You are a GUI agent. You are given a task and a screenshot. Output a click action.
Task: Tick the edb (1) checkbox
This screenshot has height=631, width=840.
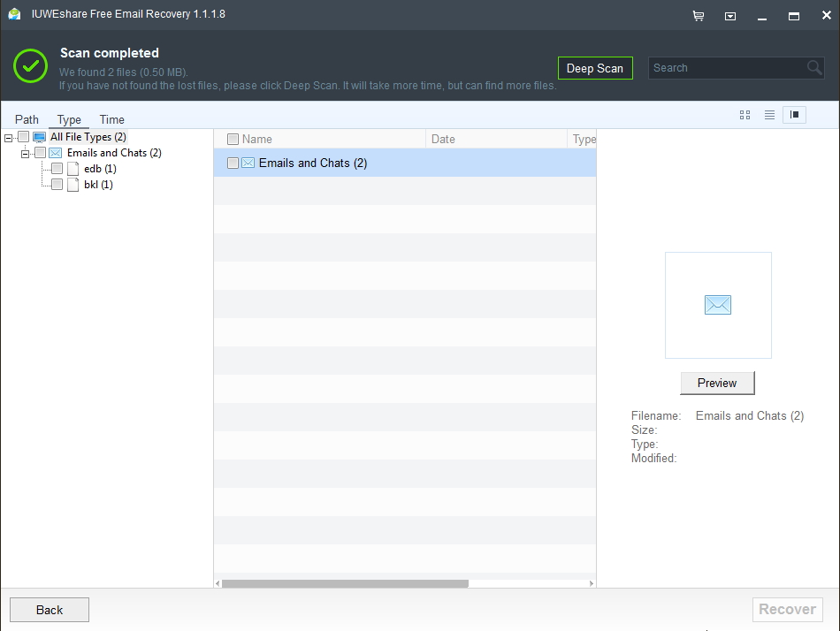pos(57,169)
